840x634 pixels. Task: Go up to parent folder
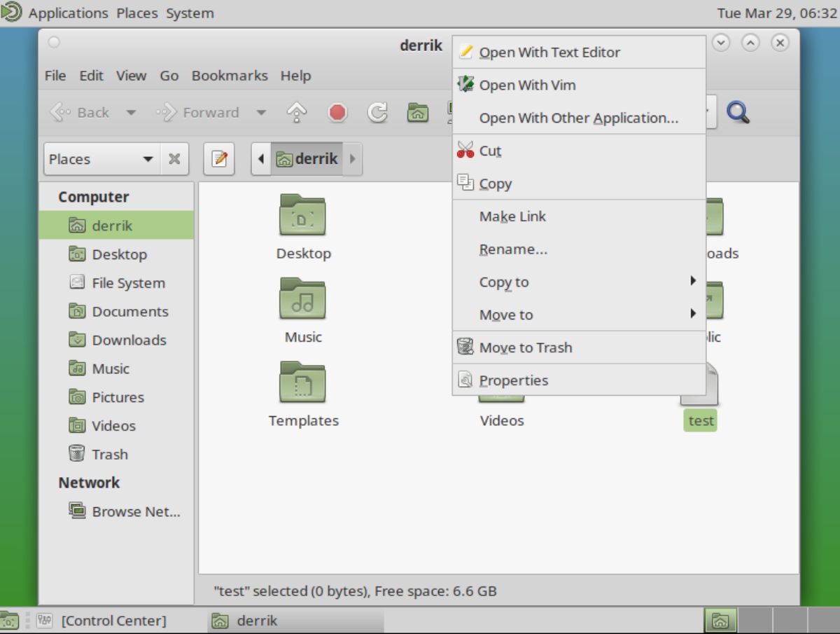point(295,112)
